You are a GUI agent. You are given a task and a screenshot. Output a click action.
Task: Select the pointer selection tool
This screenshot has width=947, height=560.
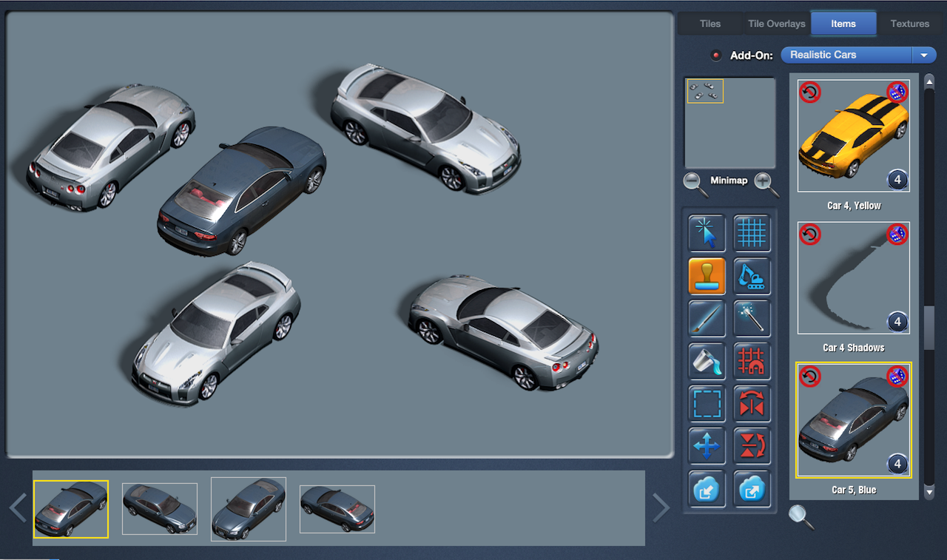(x=707, y=233)
